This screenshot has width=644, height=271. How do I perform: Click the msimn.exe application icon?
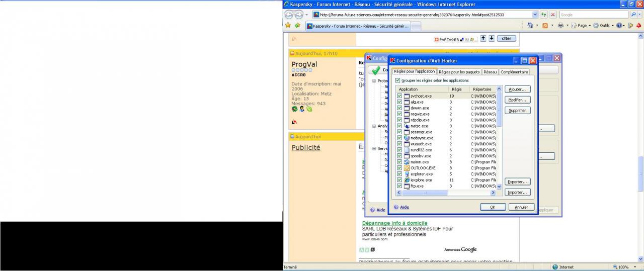pos(407,162)
